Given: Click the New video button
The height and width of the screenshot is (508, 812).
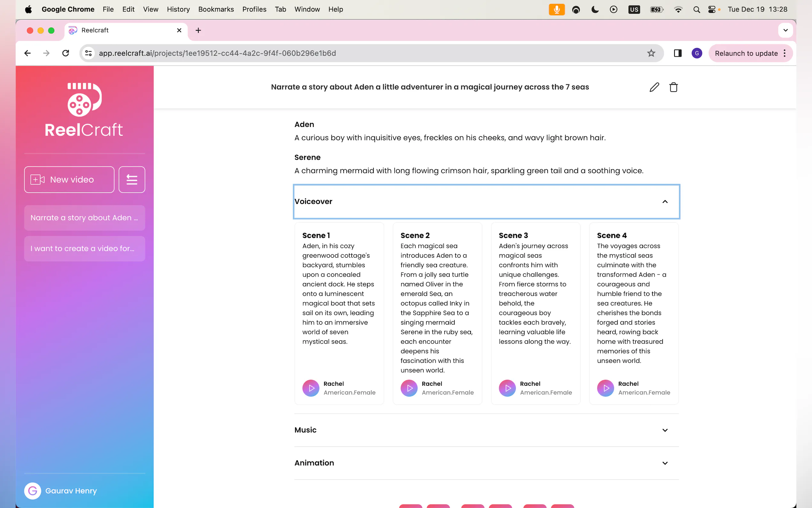Looking at the screenshot, I should 69,180.
